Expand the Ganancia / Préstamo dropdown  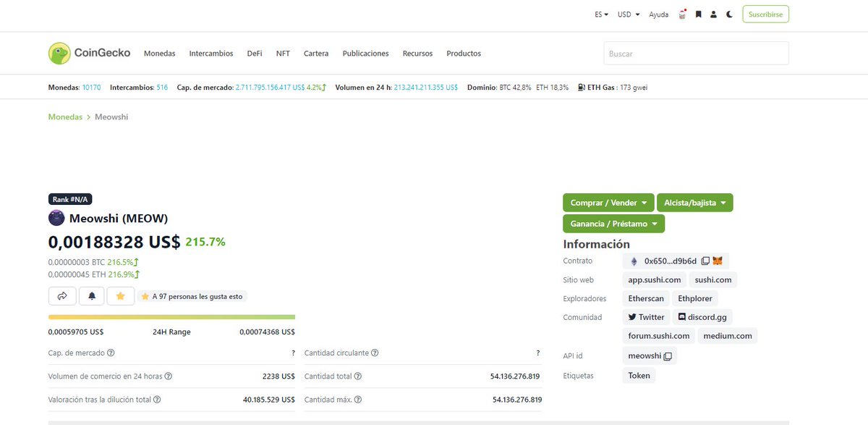tap(613, 224)
